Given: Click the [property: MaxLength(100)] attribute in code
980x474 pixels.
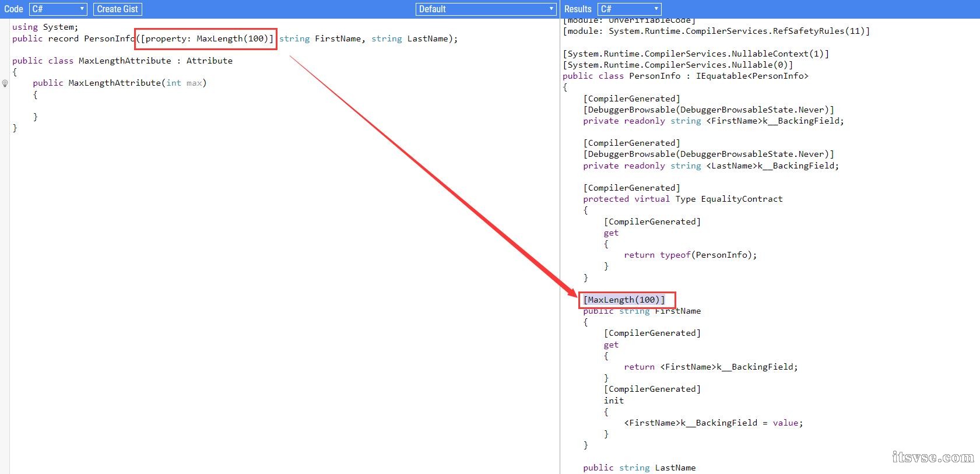Looking at the screenshot, I should point(207,38).
